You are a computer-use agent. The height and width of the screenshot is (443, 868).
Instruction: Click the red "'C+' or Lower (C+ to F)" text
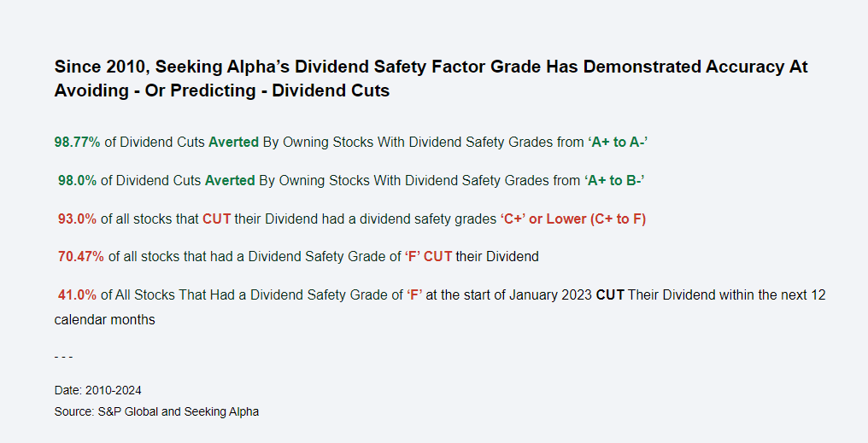click(x=572, y=219)
